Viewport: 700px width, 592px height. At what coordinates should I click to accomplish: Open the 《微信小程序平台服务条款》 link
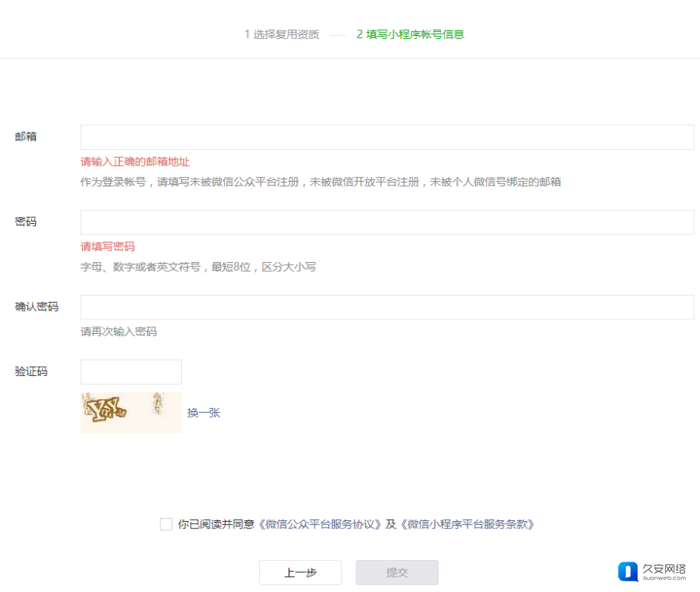pos(466,524)
